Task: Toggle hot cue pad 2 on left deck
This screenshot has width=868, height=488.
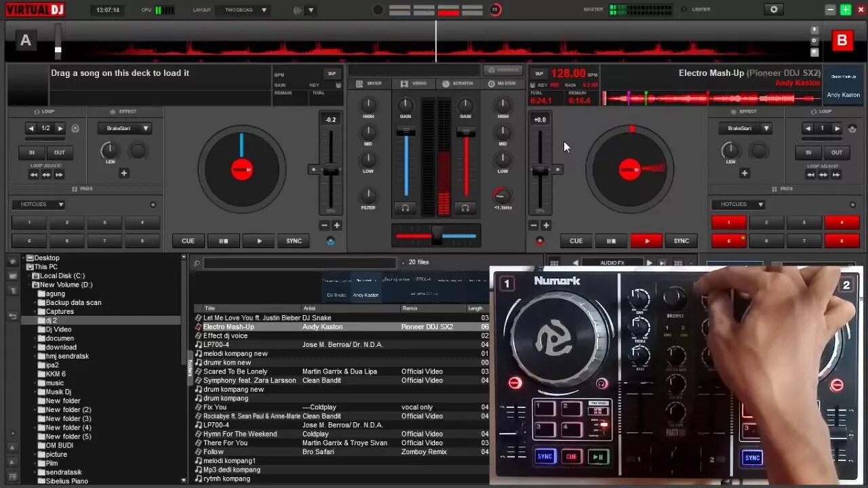Action: [66, 222]
